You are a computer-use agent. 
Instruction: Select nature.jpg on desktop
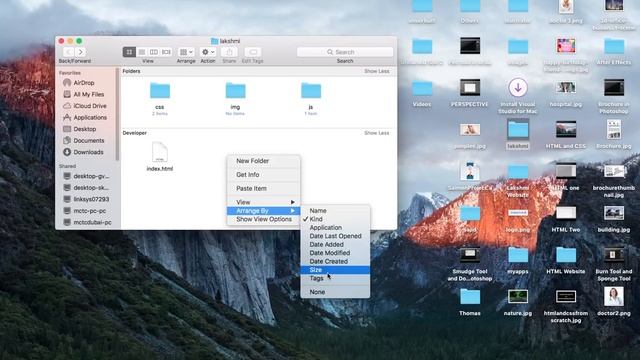(518, 297)
